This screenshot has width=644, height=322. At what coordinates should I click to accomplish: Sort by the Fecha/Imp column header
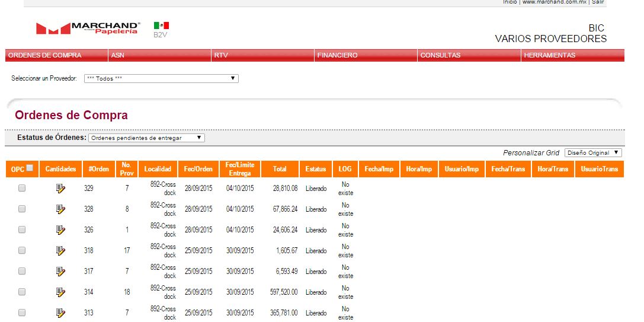point(379,169)
